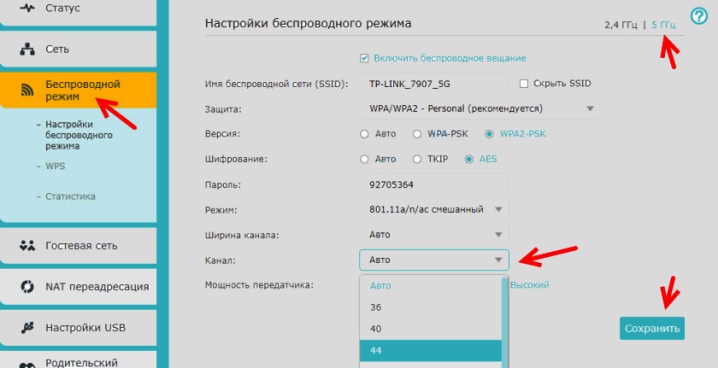The image size is (718, 368).
Task: Click the Беспроводной режим wireless icon
Action: (x=27, y=90)
